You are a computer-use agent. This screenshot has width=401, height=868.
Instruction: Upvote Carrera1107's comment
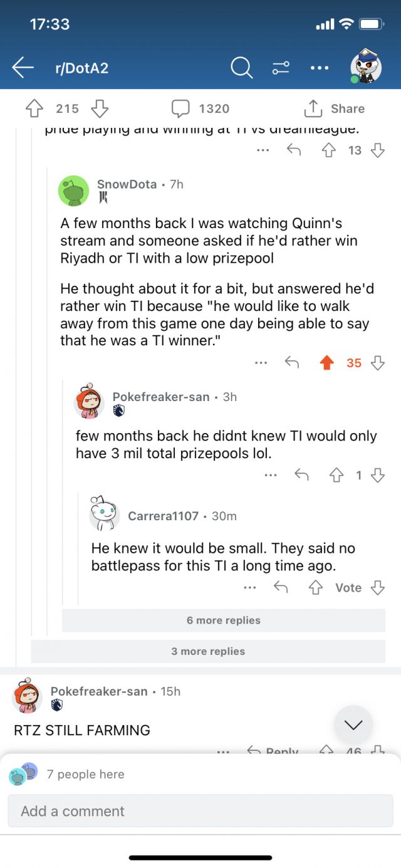click(x=316, y=587)
